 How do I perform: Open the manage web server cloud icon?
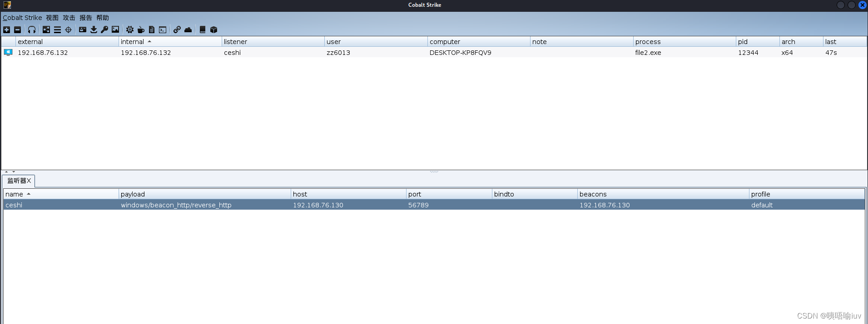(x=188, y=29)
